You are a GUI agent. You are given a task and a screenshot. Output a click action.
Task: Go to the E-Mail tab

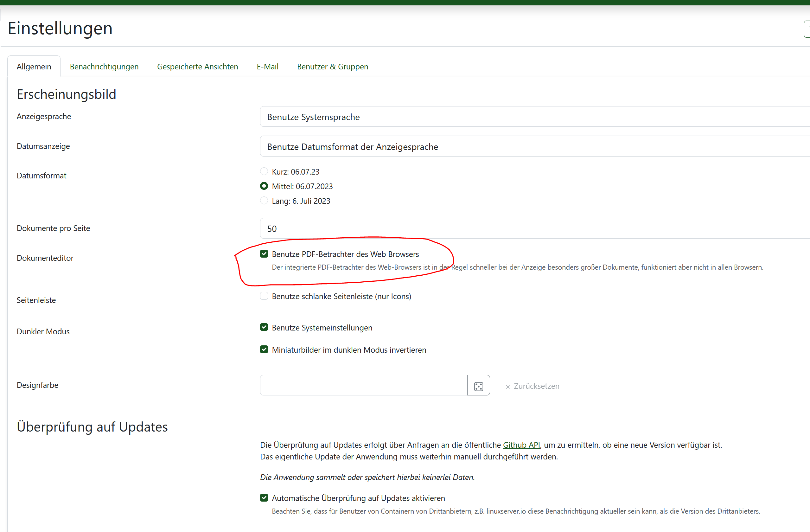coord(267,66)
